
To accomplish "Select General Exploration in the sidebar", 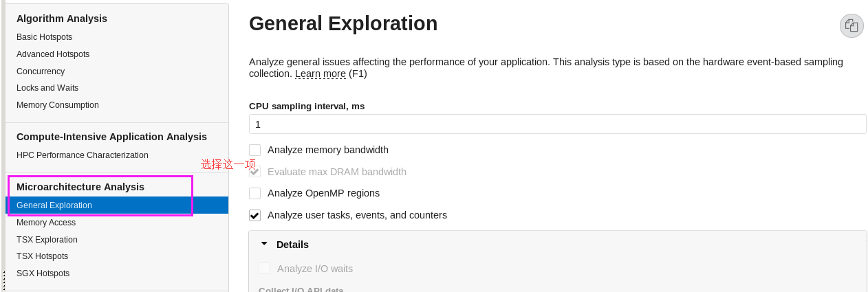I will click(x=54, y=205).
